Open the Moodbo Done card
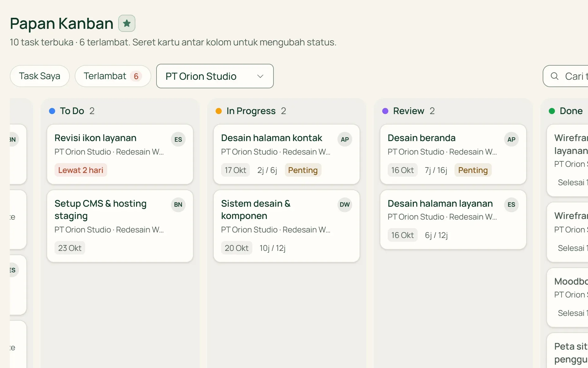 567,297
